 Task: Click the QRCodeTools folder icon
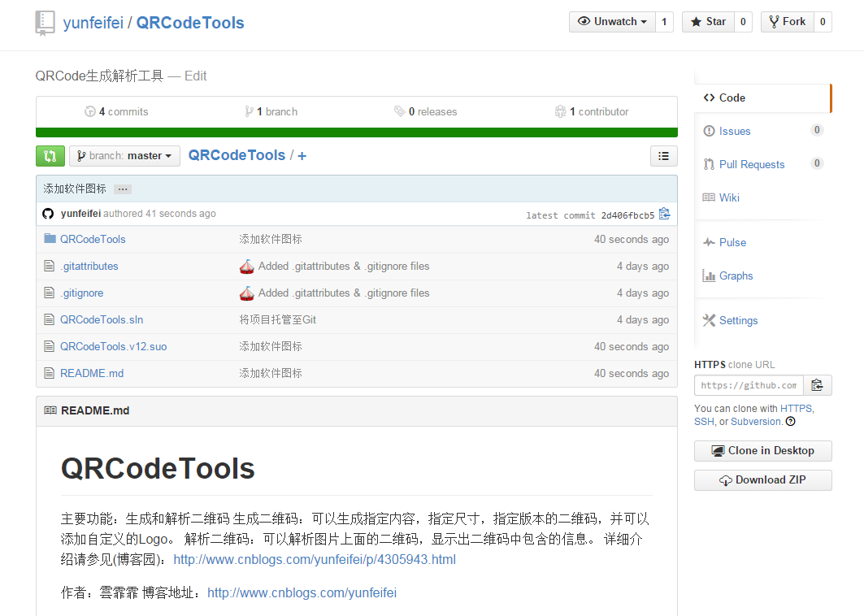tap(50, 239)
